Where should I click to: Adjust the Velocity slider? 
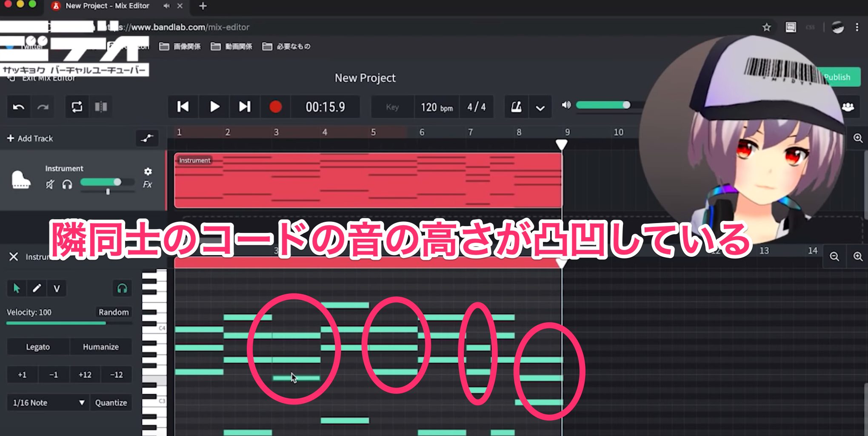click(x=69, y=323)
